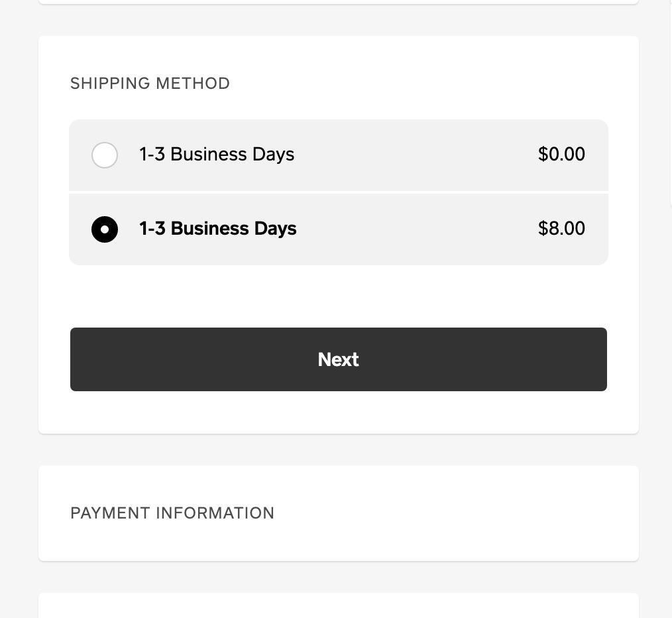
Task: Click the SHIPPING METHOD section header
Action: (150, 83)
